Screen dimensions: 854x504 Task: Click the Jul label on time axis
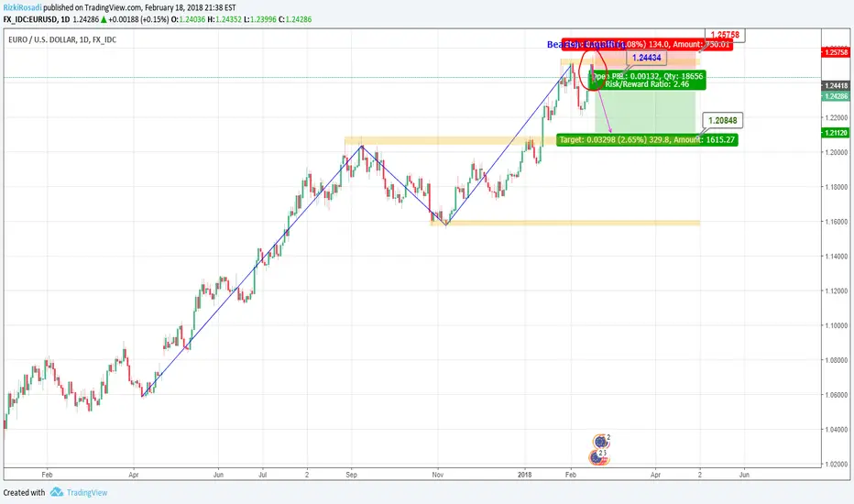[262, 475]
